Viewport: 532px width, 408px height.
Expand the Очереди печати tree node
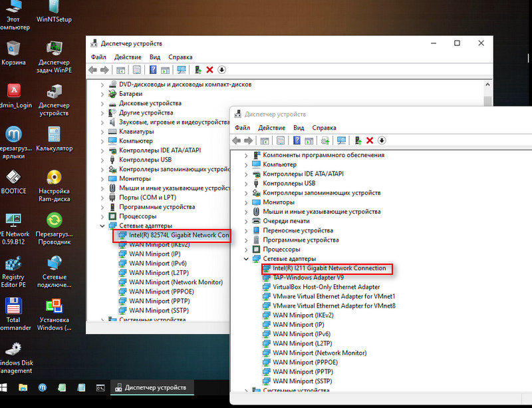246,221
